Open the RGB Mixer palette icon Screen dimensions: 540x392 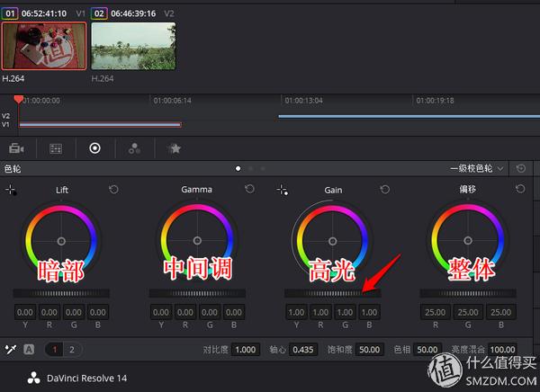click(x=134, y=148)
